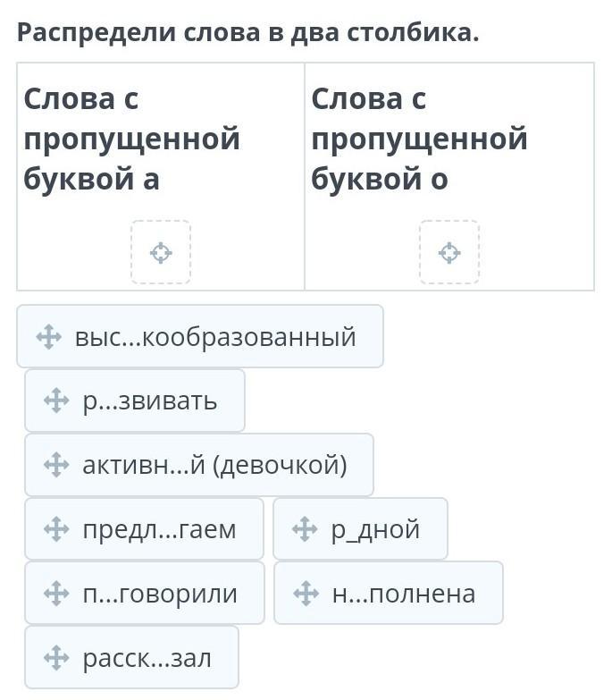612x700 pixels.
Task: Click move handle beside предл...гаем
Action: tap(56, 529)
